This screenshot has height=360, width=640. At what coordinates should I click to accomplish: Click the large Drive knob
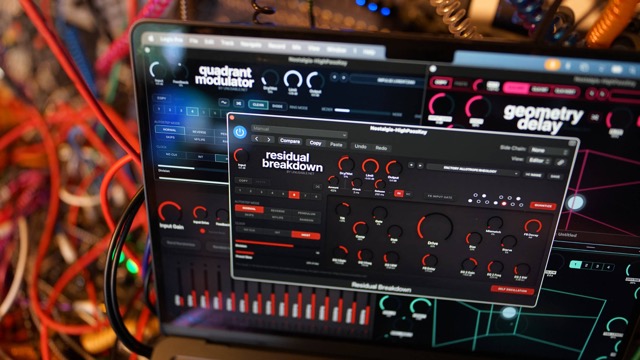click(434, 227)
